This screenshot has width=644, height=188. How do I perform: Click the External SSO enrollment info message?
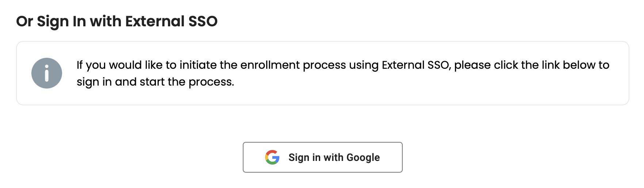coord(342,73)
